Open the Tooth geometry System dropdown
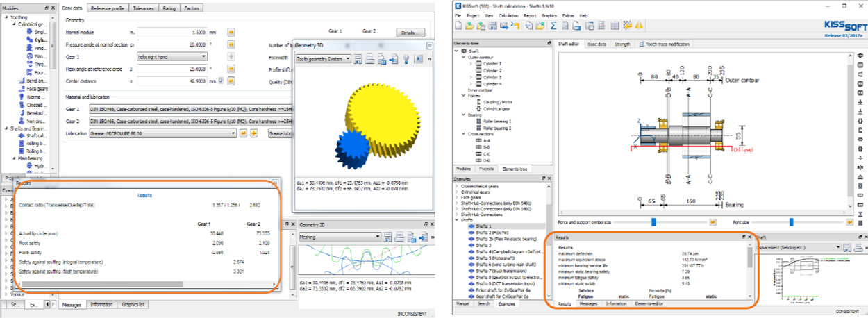The image size is (868, 318). pyautogui.click(x=323, y=59)
